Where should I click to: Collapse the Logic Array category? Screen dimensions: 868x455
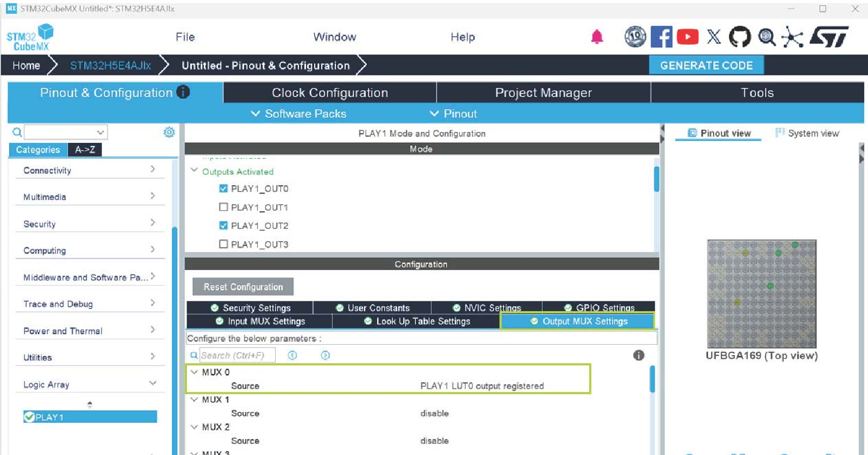click(153, 383)
